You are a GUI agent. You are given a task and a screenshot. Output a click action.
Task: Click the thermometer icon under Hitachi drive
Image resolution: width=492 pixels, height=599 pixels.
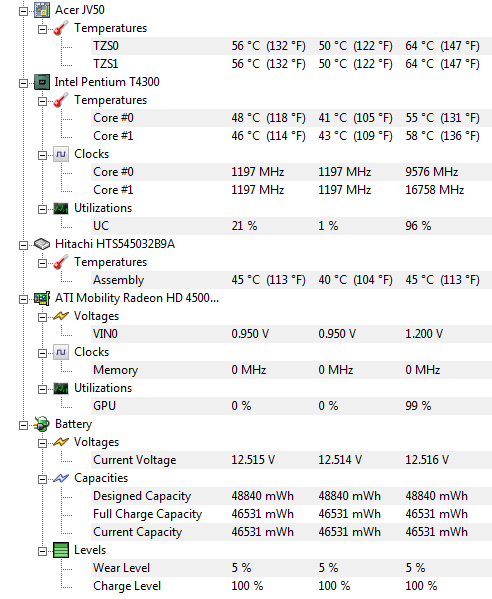pos(61,262)
